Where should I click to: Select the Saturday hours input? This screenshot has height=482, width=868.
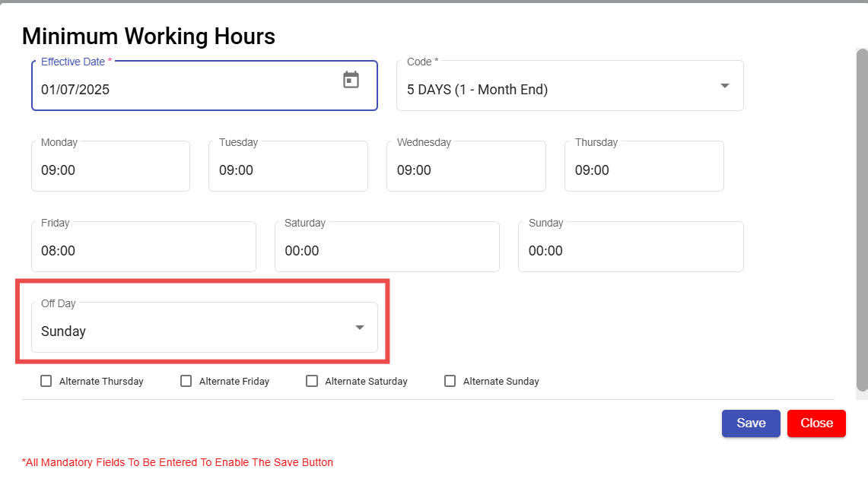click(x=386, y=251)
